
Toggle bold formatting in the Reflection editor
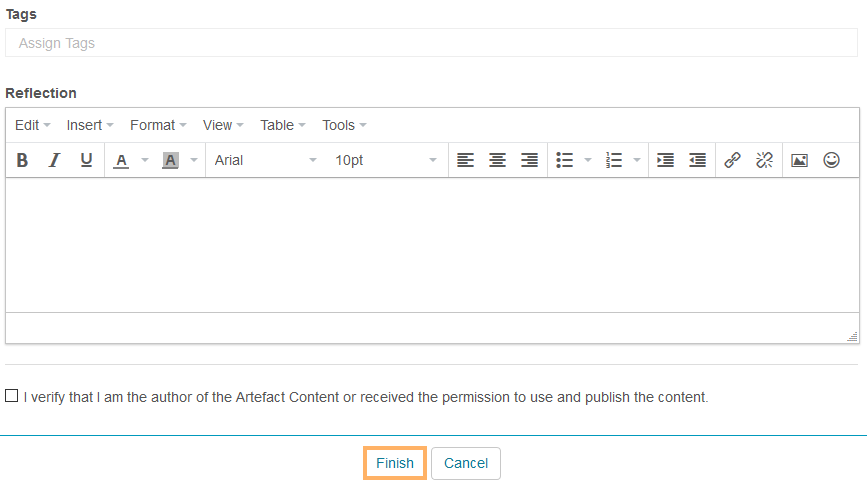tap(23, 160)
